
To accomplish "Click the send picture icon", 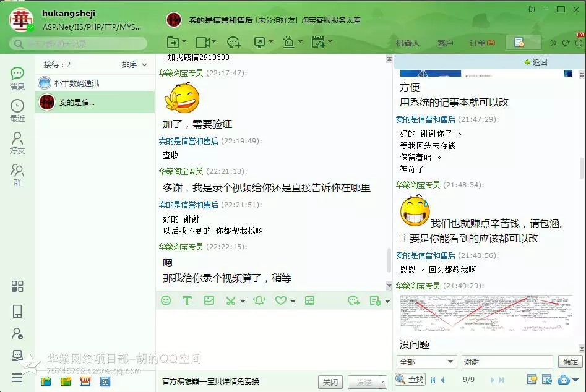I will (209, 300).
